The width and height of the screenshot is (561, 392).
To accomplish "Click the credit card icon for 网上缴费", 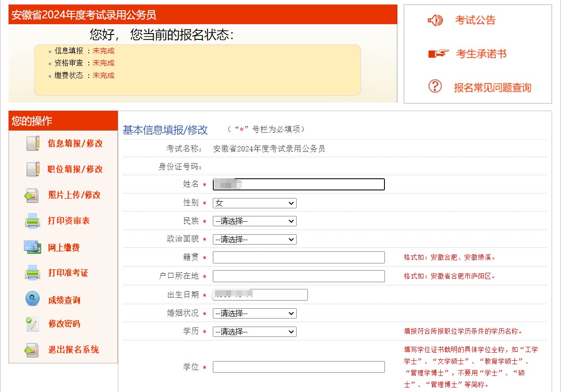I will [x=33, y=247].
